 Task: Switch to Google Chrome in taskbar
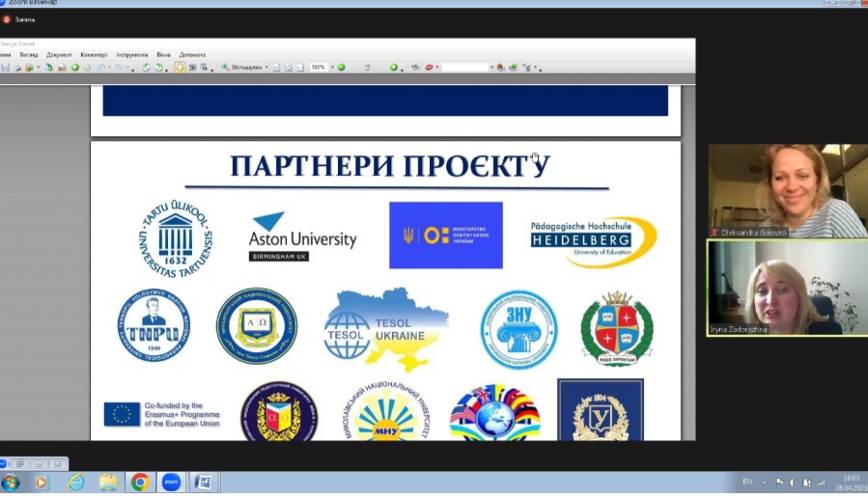point(139,483)
